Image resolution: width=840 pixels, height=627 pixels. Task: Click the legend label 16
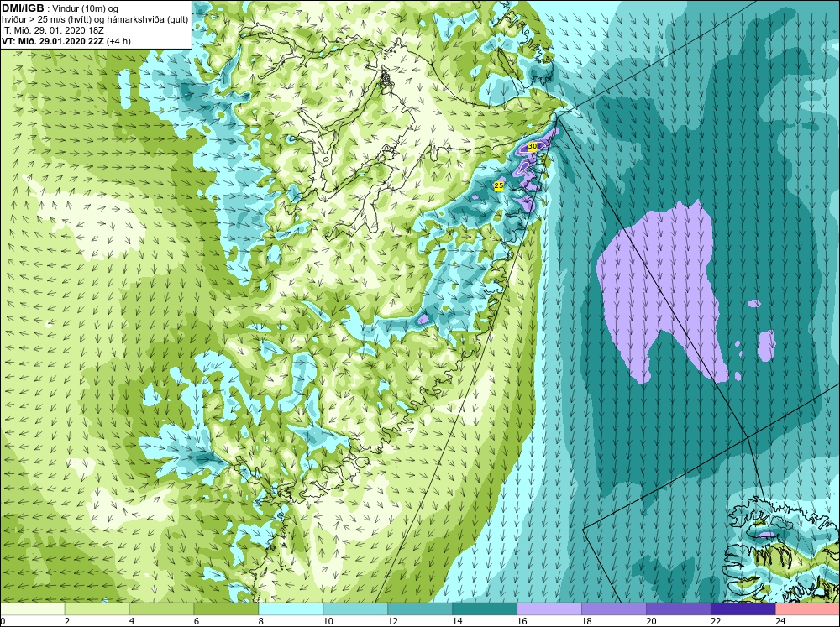click(522, 621)
